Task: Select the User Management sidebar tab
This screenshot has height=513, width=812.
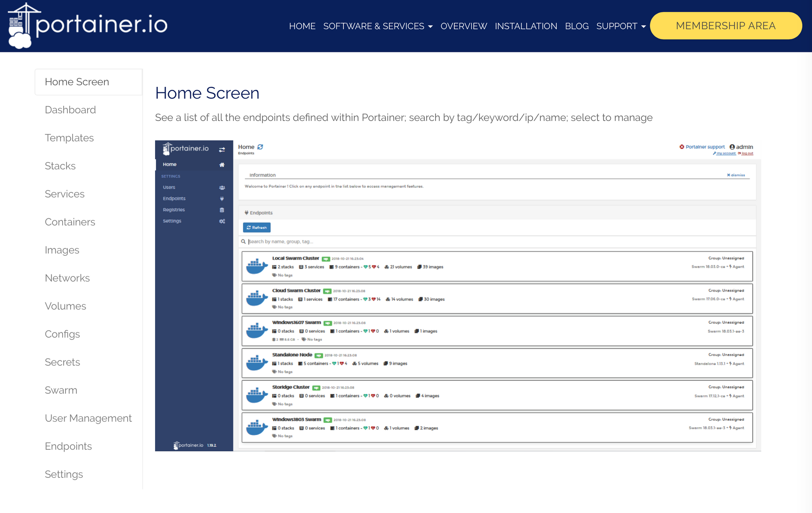Action: coord(88,418)
